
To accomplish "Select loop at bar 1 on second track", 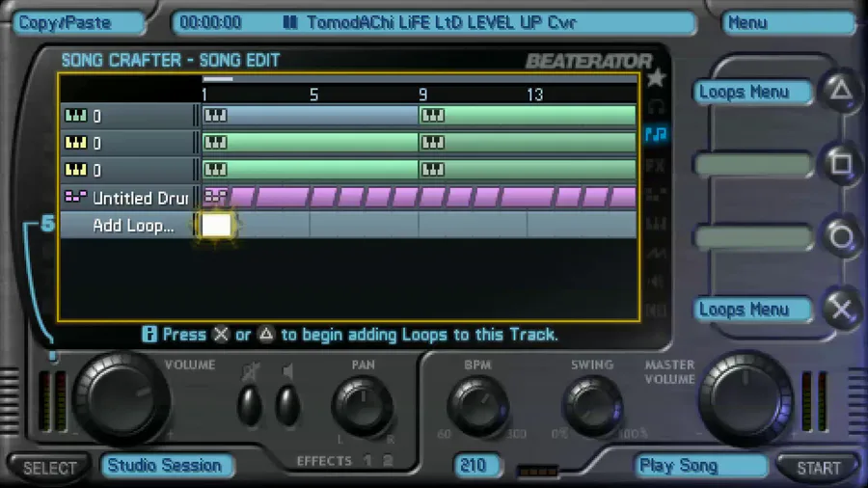I will [x=310, y=142].
